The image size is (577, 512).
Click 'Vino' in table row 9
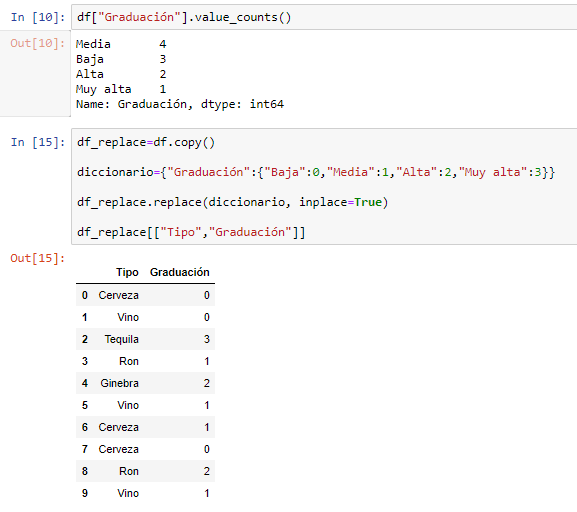(x=128, y=494)
